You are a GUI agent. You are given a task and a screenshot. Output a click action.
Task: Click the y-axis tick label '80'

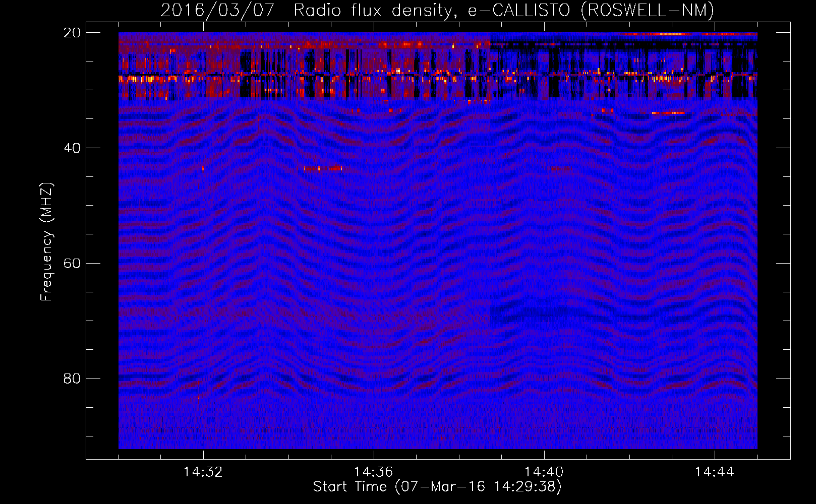[x=72, y=378]
